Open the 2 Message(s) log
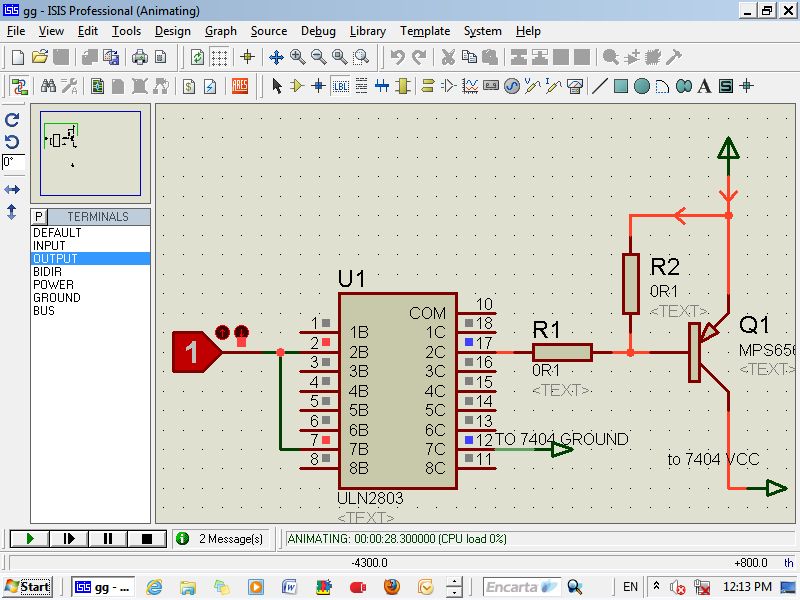 [222, 538]
